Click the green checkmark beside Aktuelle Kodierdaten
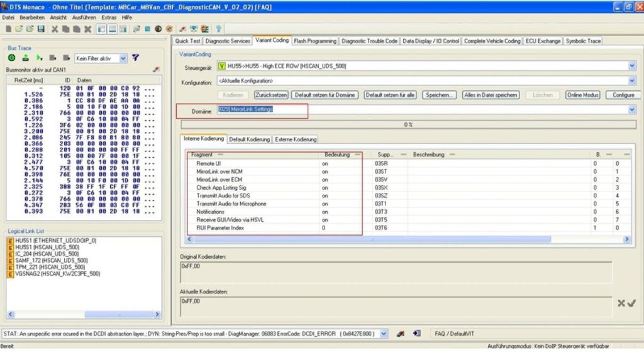 631,303
